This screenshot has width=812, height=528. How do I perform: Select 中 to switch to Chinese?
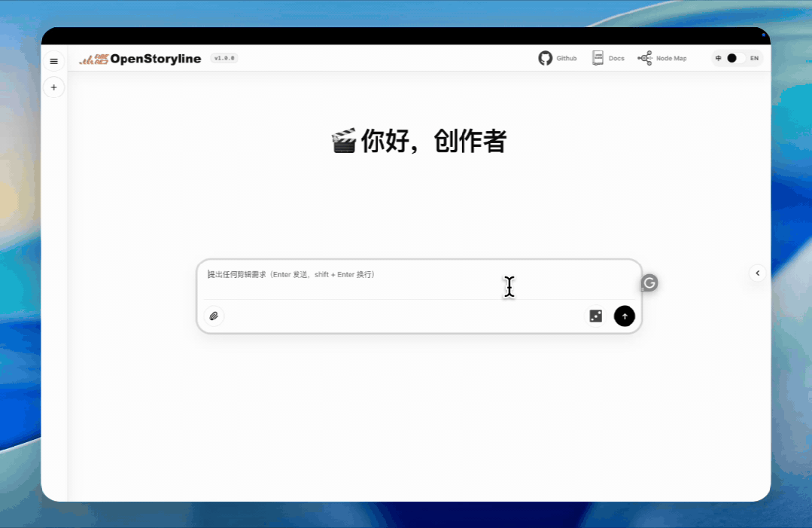tap(718, 57)
